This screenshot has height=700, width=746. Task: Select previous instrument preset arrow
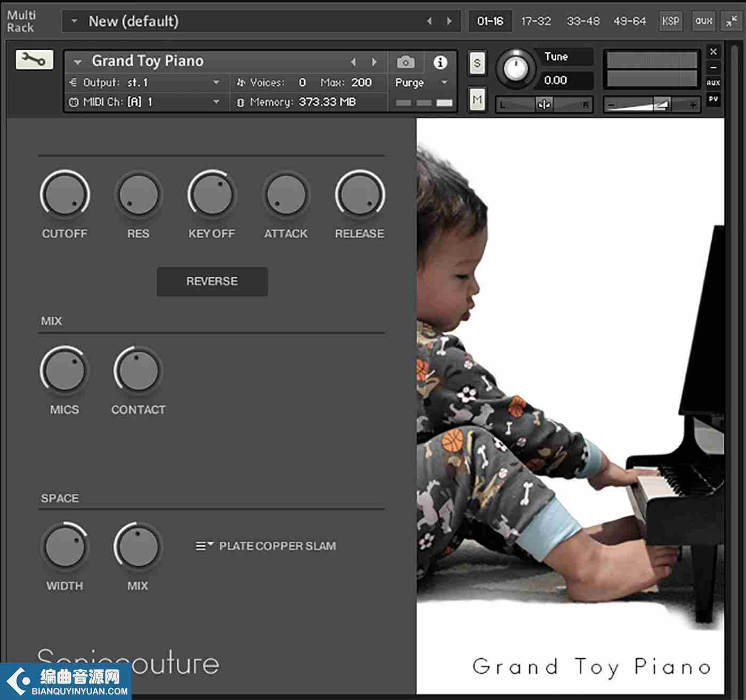pos(353,62)
